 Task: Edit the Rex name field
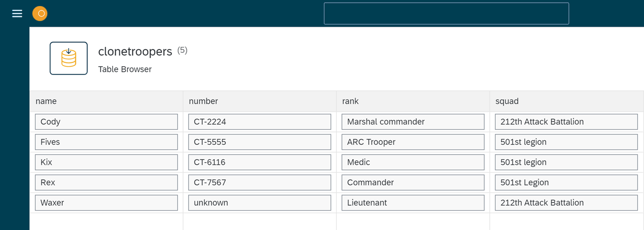(106, 183)
